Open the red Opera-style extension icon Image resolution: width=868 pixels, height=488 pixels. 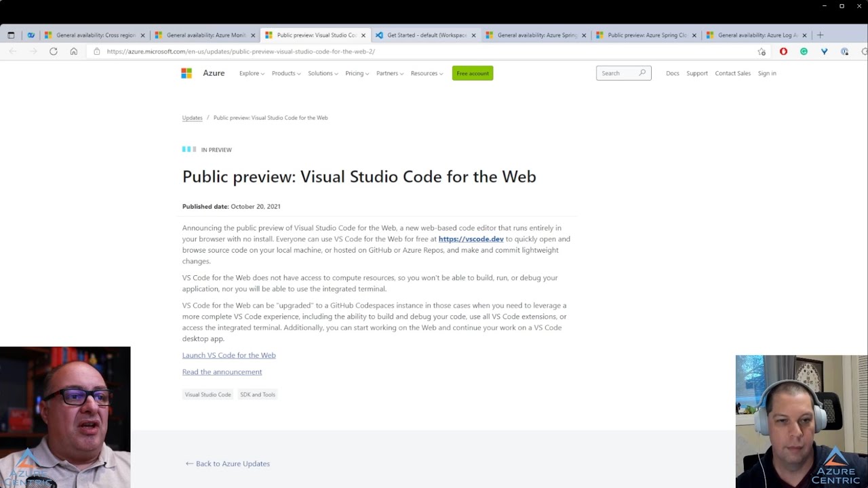click(783, 52)
